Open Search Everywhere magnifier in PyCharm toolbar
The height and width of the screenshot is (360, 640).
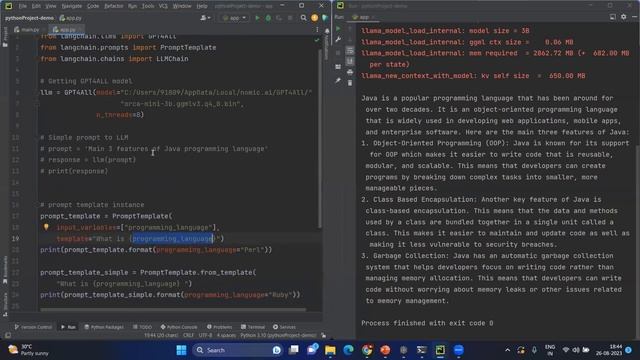tap(303, 18)
